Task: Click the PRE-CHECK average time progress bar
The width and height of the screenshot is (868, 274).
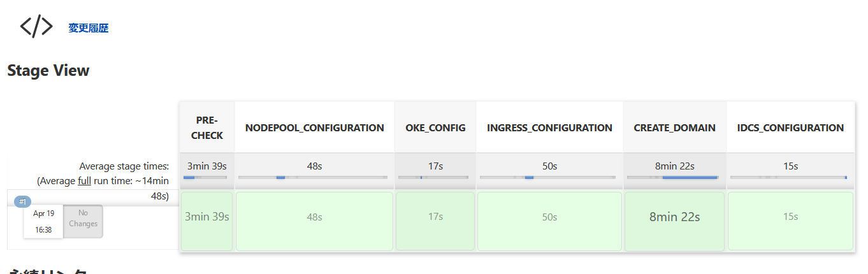Action: (x=205, y=177)
